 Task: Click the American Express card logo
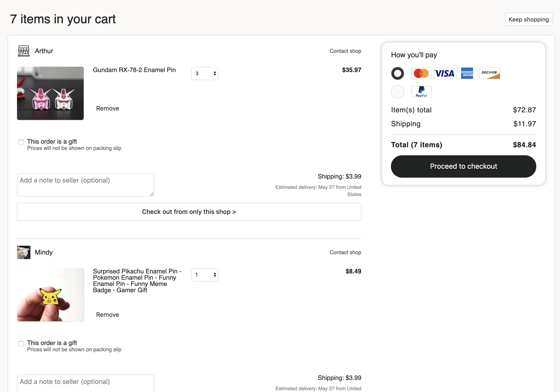click(467, 73)
